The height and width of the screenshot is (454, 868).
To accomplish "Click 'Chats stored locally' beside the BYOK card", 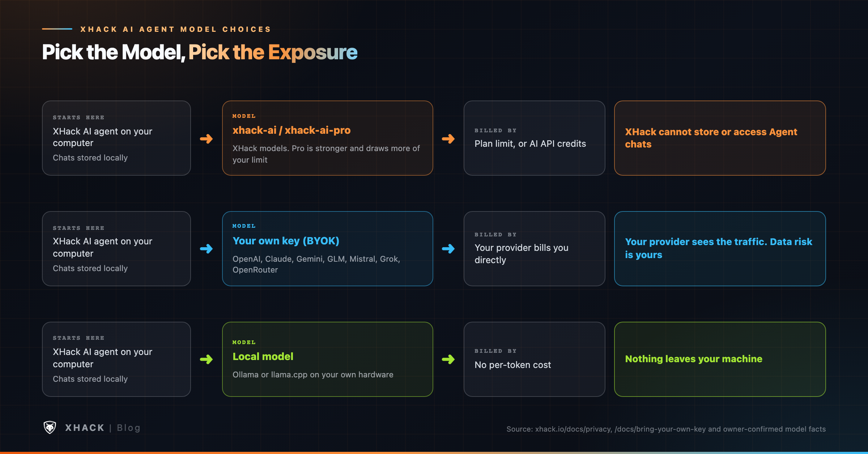I will pyautogui.click(x=90, y=268).
